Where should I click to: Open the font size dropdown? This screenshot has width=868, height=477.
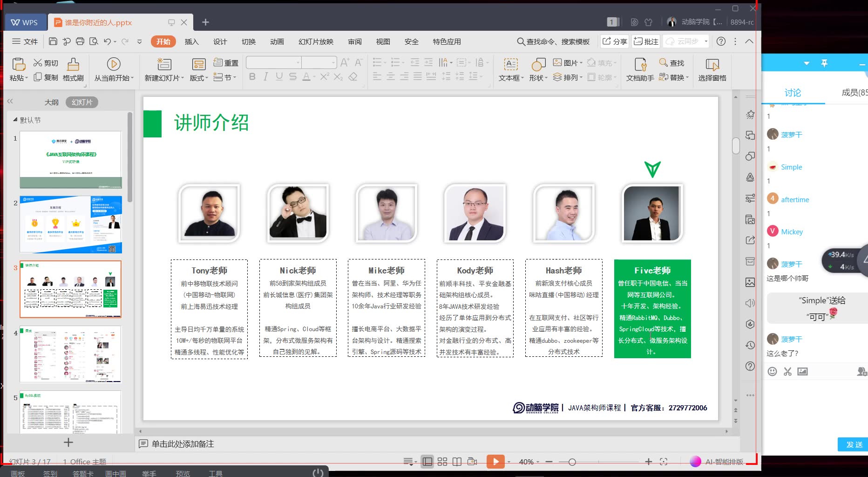click(x=333, y=62)
